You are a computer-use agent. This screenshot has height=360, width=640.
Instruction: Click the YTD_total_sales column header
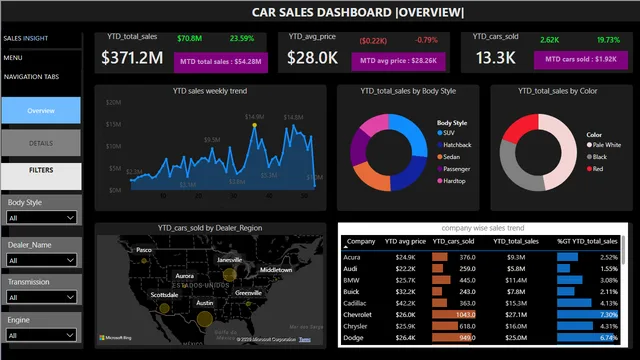(516, 241)
